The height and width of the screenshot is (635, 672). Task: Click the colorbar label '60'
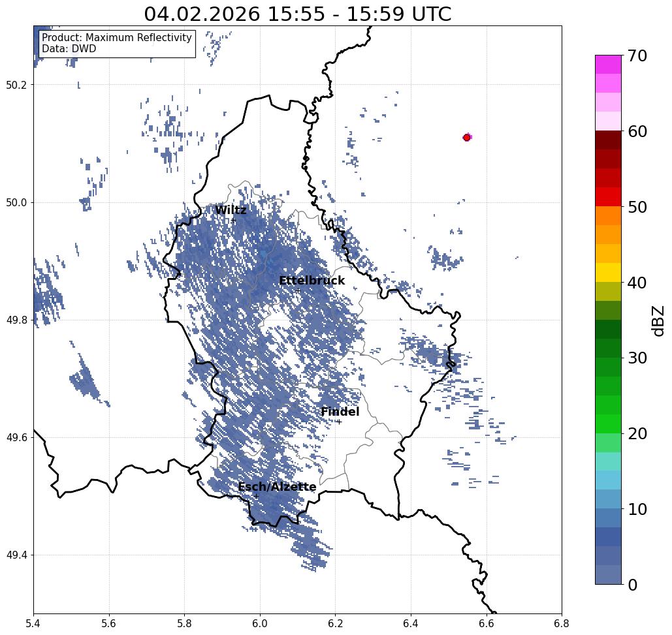(637, 131)
